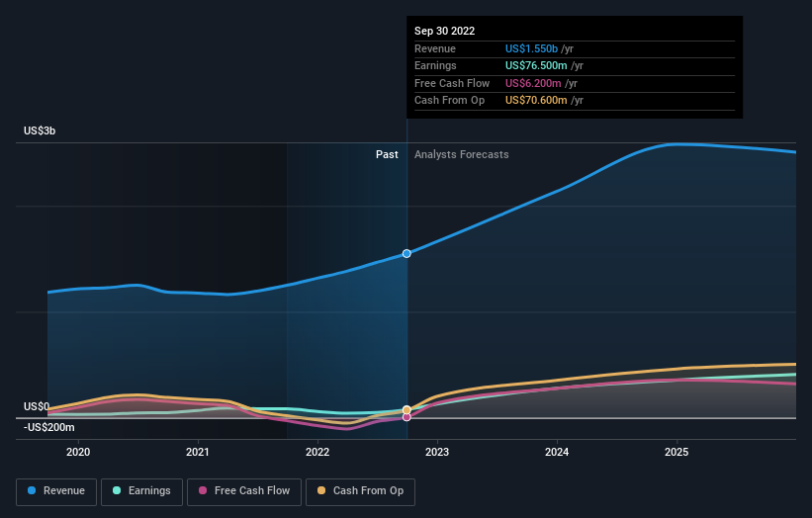Image resolution: width=812 pixels, height=518 pixels.
Task: Click the Revenue row label in tooltip
Action: point(435,48)
